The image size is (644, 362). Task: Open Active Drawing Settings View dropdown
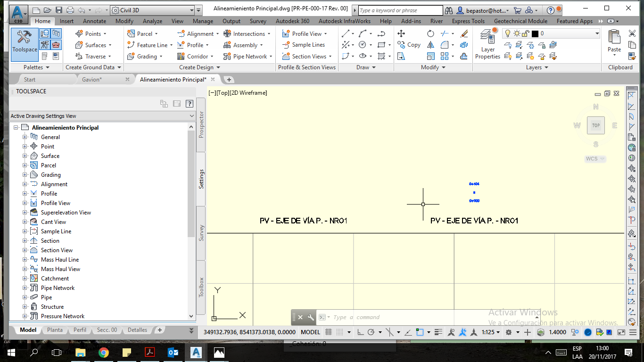click(x=102, y=116)
